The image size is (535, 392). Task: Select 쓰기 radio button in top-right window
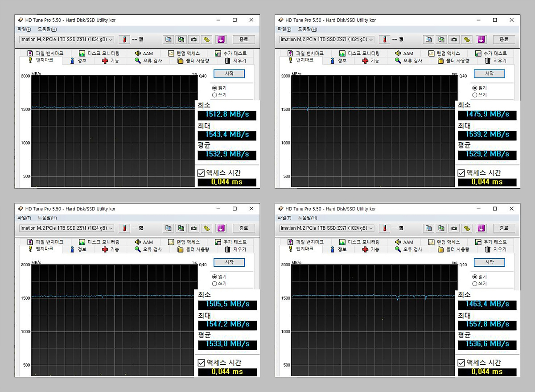[x=475, y=95]
